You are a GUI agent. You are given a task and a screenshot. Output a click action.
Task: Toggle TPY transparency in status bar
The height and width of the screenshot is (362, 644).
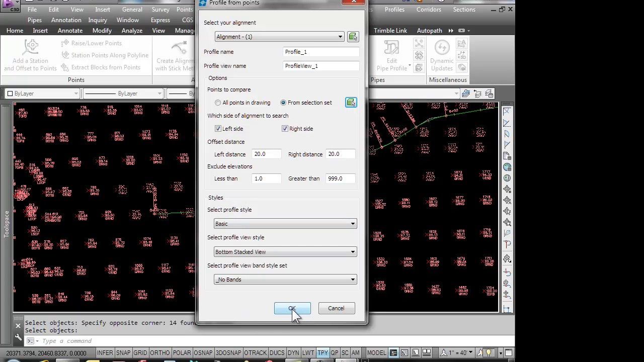coord(323,353)
